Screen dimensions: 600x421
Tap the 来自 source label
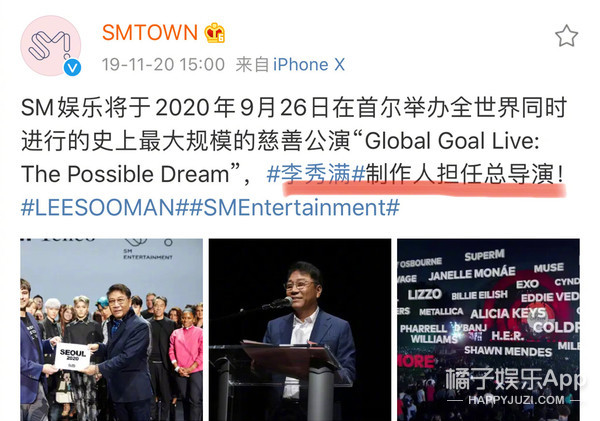point(252,64)
